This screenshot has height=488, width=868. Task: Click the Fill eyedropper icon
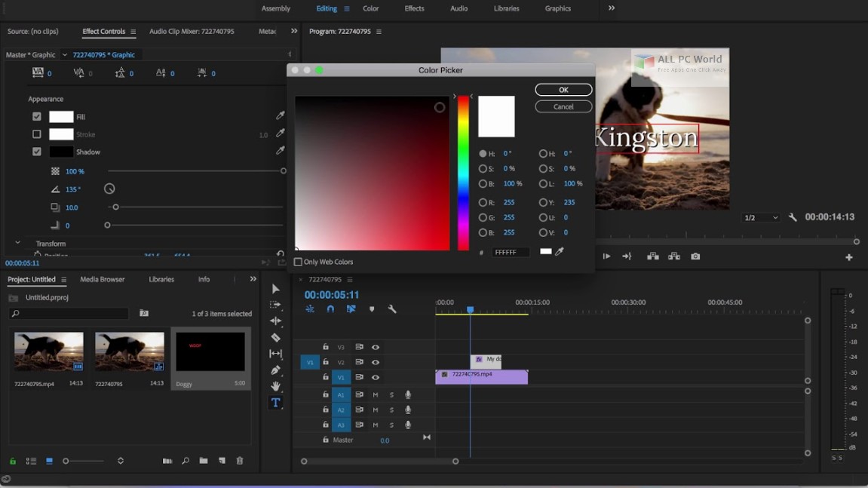[x=281, y=116]
